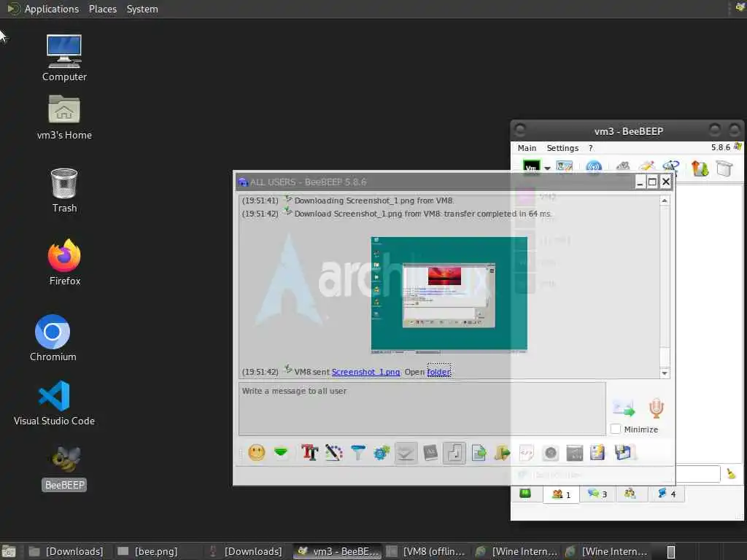Select the Computer desktop icon
Screen dimensions: 747x560
[64, 58]
